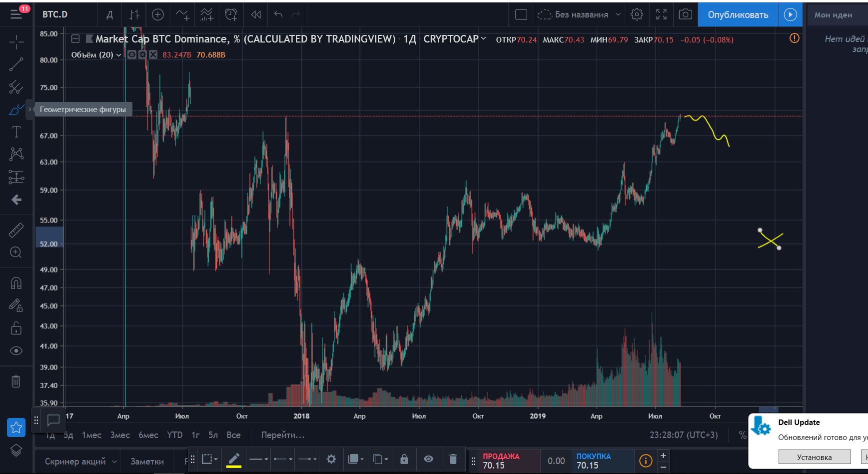This screenshot has width=868, height=474.
Task: Hide the Объём volume indicator via eye icon
Action: point(132,54)
